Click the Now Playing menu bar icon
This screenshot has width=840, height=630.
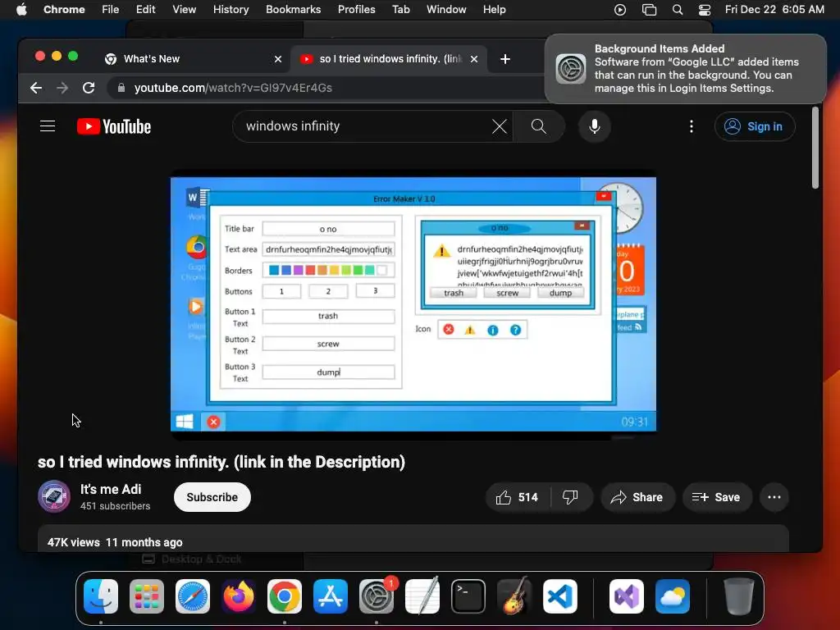pyautogui.click(x=620, y=10)
